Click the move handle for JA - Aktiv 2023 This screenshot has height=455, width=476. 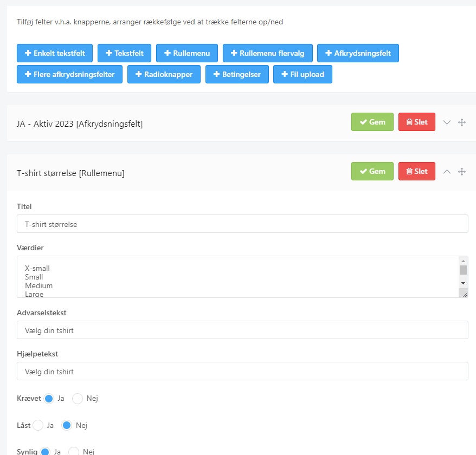[x=462, y=122]
